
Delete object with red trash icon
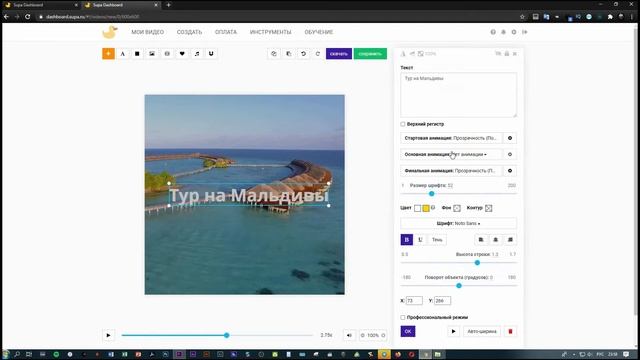coord(510,331)
